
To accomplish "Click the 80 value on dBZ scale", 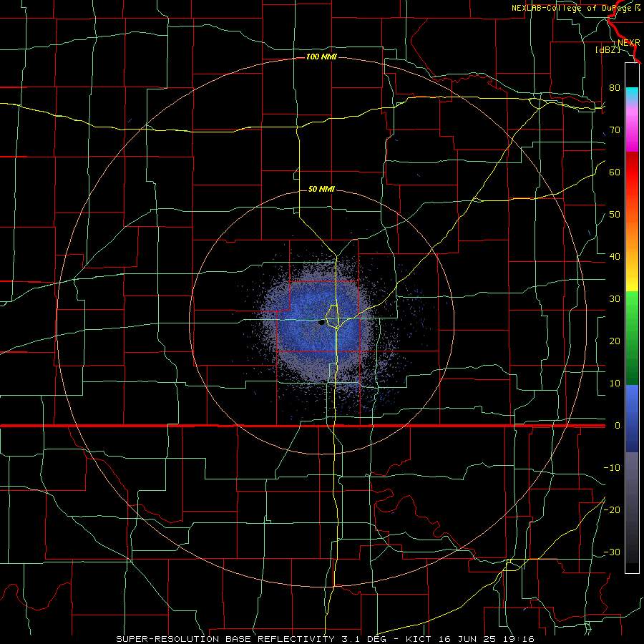I will coord(615,87).
